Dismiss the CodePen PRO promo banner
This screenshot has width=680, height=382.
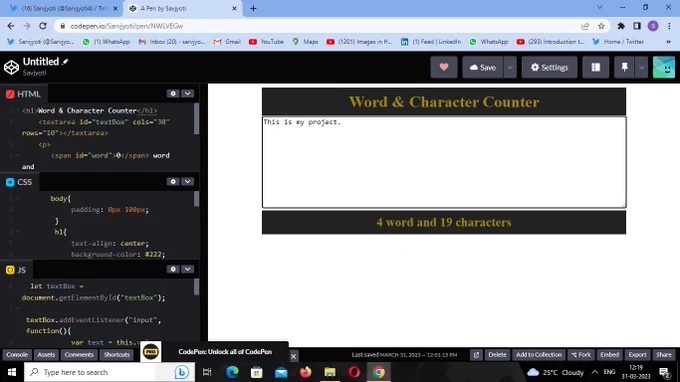pos(293,356)
